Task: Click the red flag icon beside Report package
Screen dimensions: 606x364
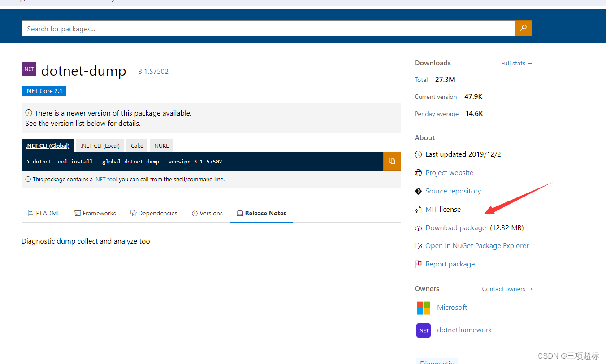Action: coord(418,264)
